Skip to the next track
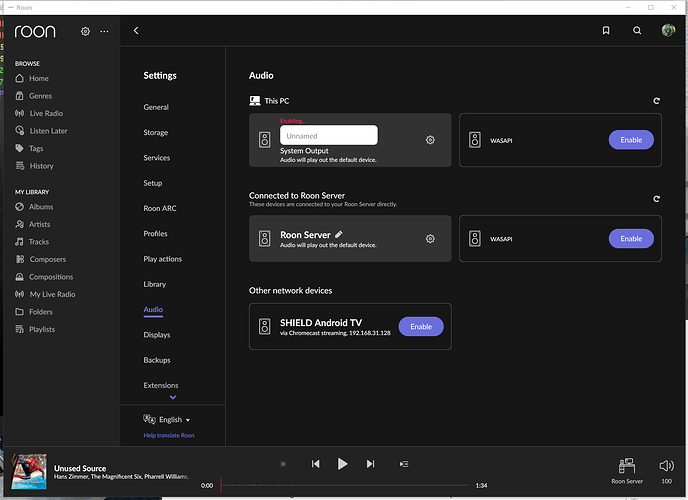688x500 pixels. coord(370,464)
